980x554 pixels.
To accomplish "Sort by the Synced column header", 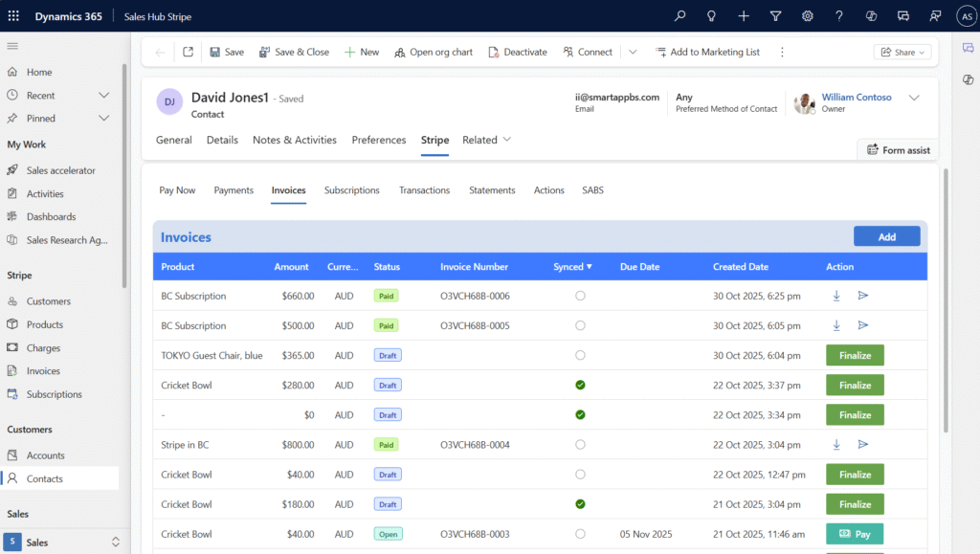I will pyautogui.click(x=572, y=267).
